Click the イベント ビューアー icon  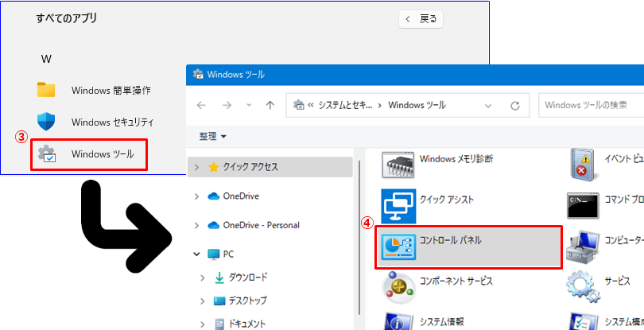click(585, 165)
